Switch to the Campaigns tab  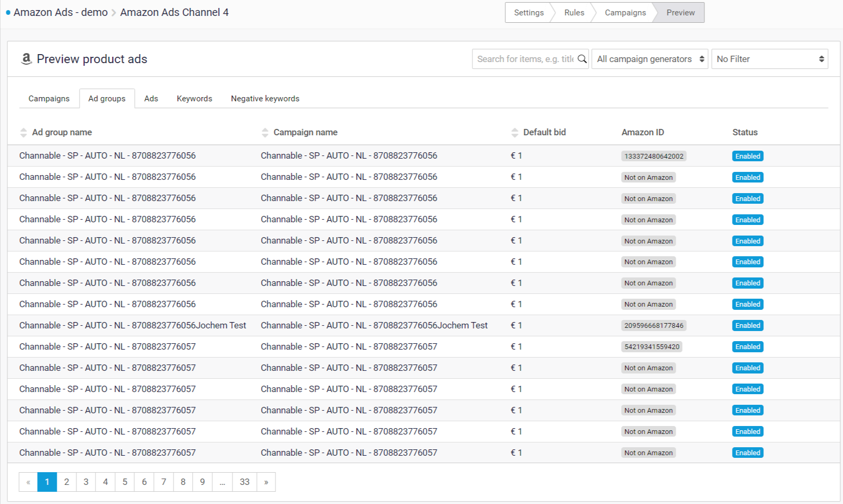coord(49,99)
